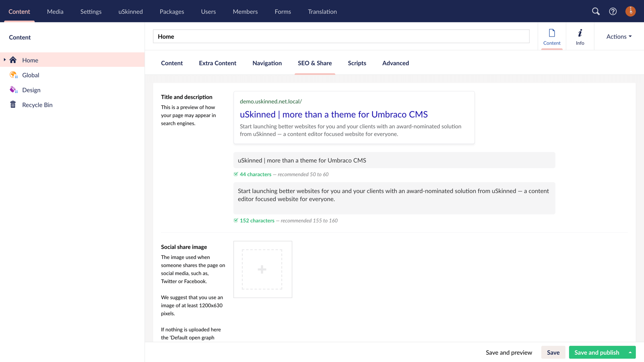Click the page title input field showing Home

click(x=341, y=36)
